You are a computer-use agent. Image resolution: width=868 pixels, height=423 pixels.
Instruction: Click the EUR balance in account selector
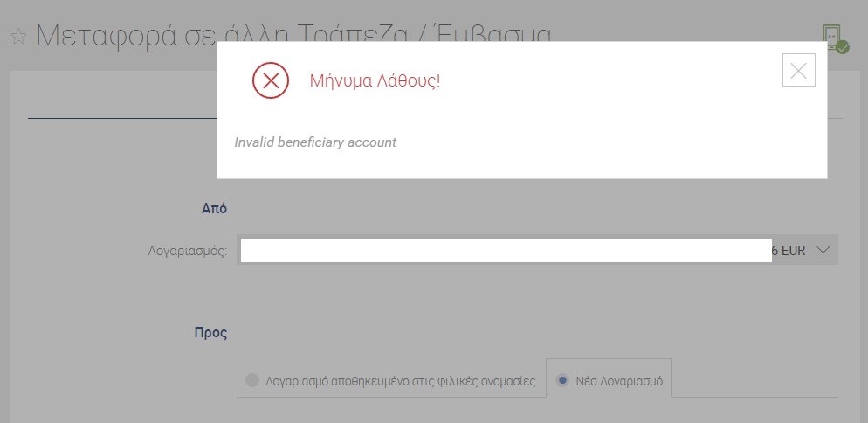point(789,251)
